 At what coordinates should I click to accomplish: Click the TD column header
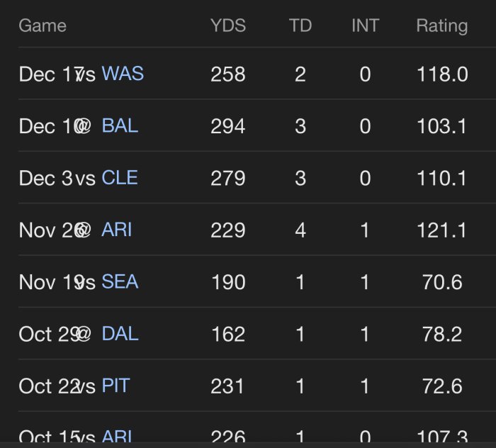pyautogui.click(x=300, y=26)
